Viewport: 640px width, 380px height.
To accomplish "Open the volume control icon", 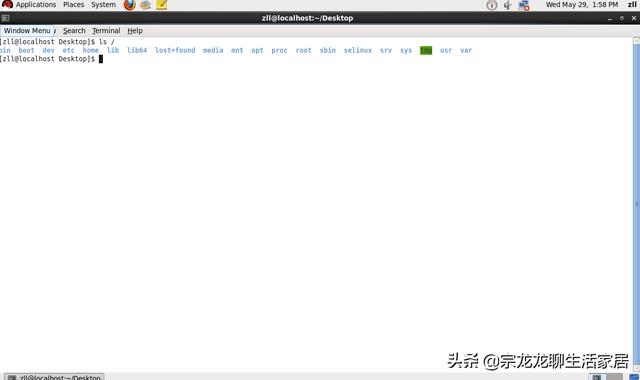I will tap(508, 5).
